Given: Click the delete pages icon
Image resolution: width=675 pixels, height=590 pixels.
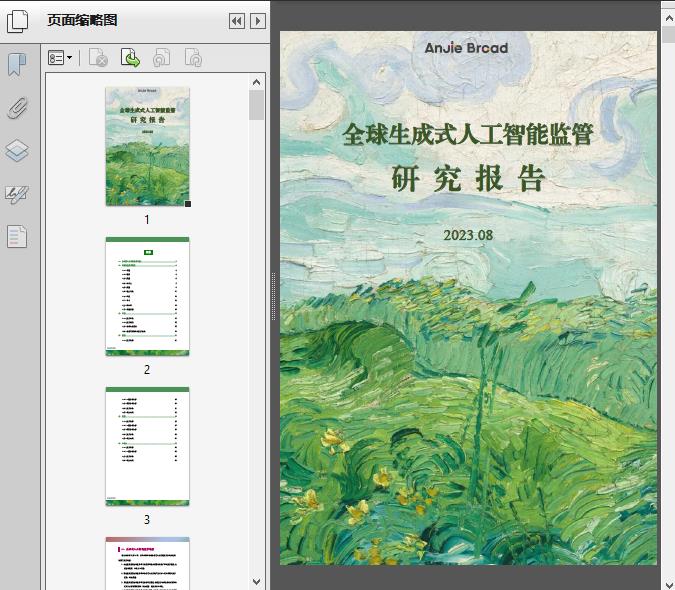Looking at the screenshot, I should tap(98, 57).
